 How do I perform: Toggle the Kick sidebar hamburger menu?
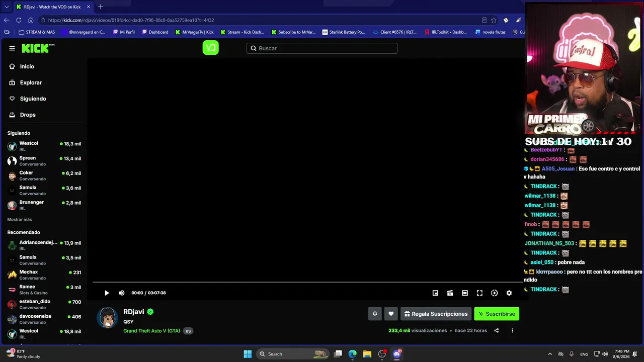12,48
